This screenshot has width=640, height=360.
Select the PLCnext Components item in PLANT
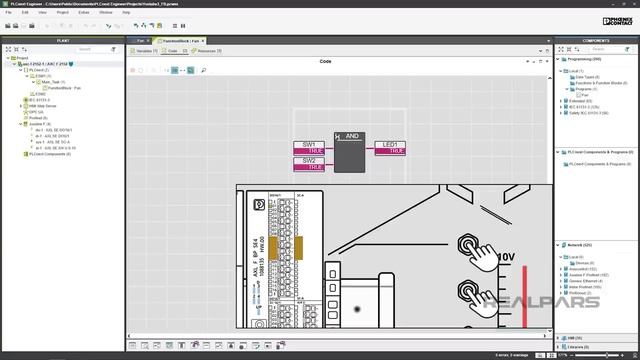pos(50,154)
